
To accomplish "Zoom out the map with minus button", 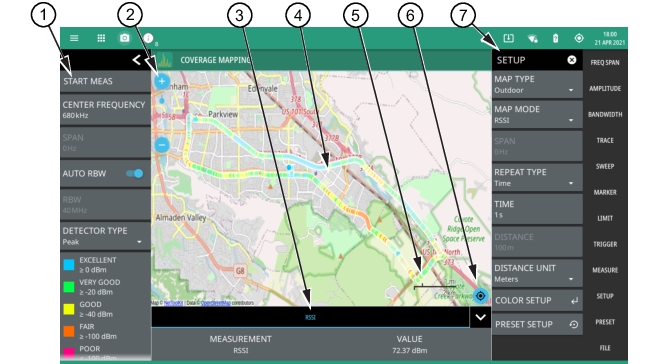I will tap(162, 145).
